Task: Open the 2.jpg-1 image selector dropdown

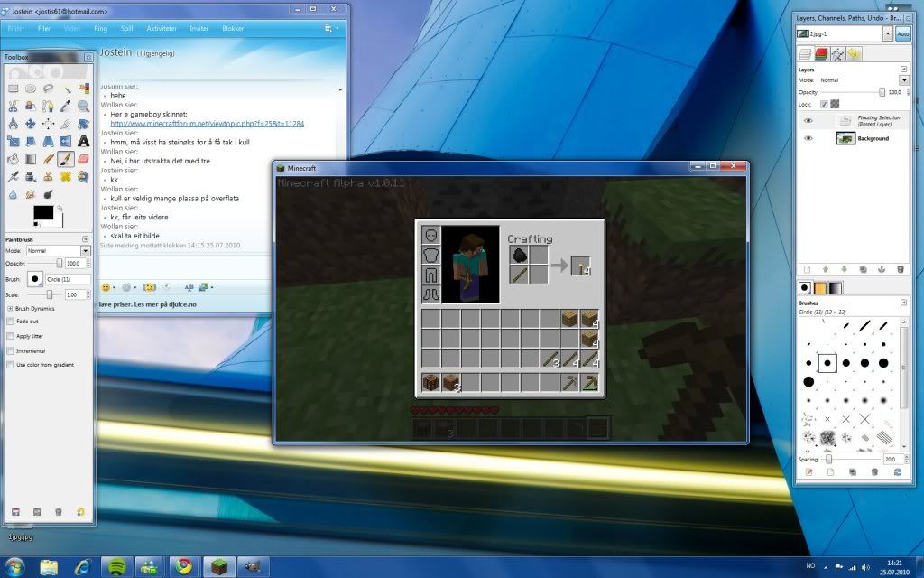Action: tap(888, 34)
